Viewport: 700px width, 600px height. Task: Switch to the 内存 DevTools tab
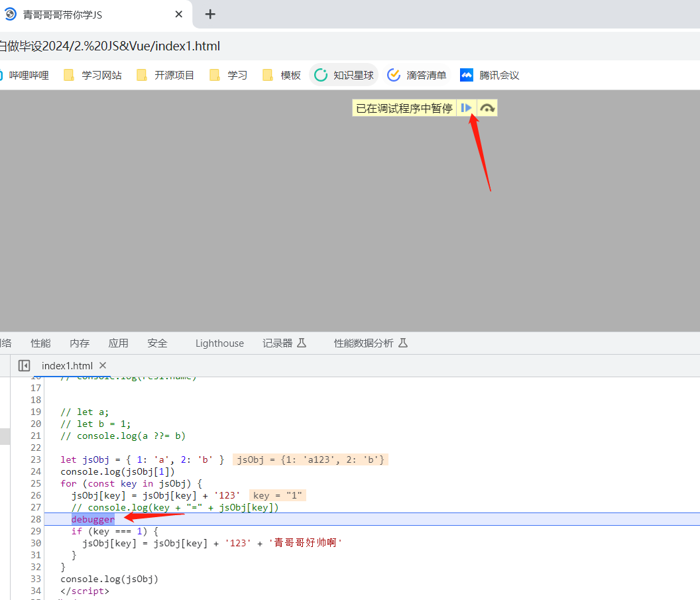80,343
